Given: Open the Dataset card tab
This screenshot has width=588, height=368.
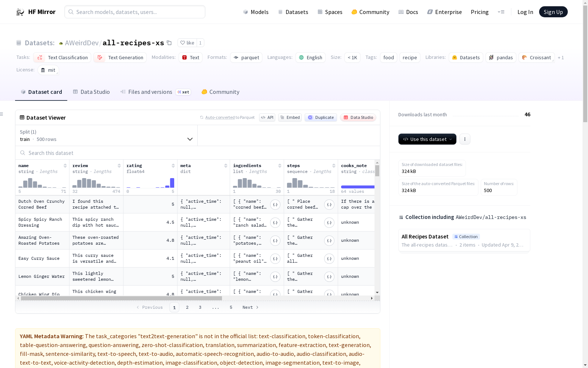Looking at the screenshot, I should click(41, 92).
